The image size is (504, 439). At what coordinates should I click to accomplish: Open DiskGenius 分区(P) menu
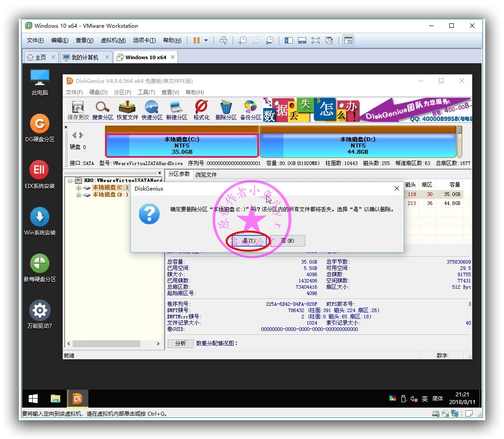122,92
